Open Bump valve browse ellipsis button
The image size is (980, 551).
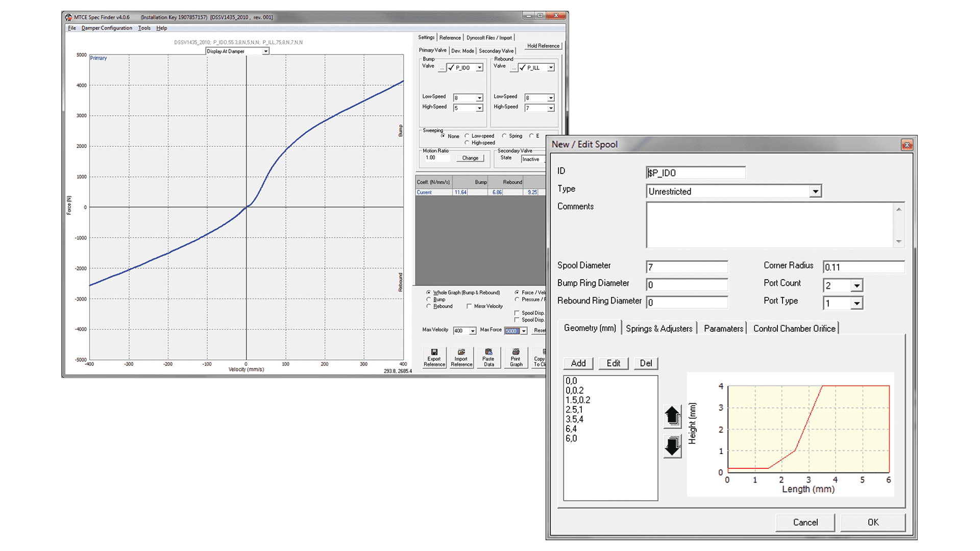(x=442, y=68)
